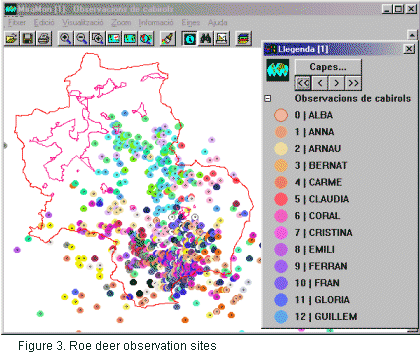
Task: Click the print icon in toolbar
Action: tap(44, 39)
